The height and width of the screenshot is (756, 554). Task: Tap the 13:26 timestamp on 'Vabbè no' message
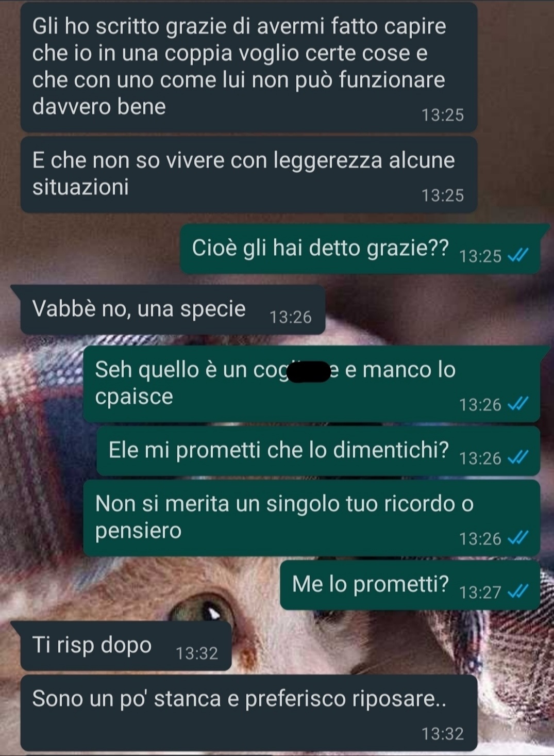291,317
